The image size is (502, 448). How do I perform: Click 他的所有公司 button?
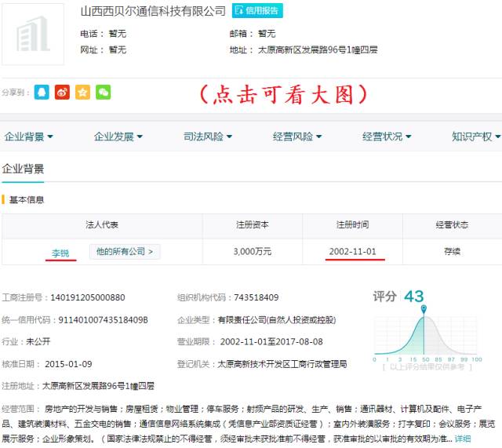125,252
